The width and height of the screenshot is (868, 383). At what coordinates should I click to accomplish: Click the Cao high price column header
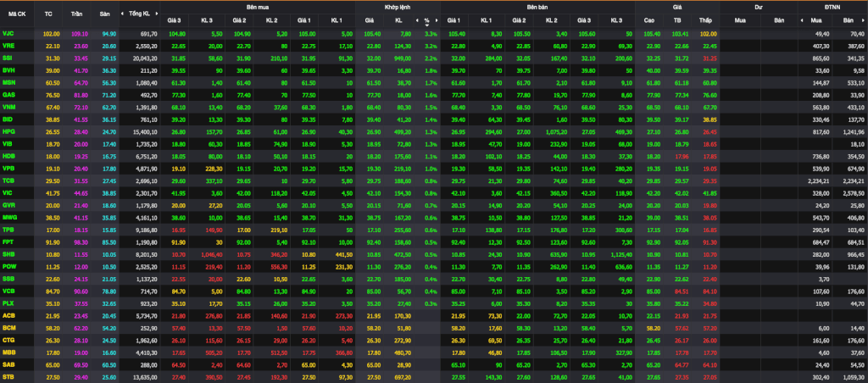(649, 20)
